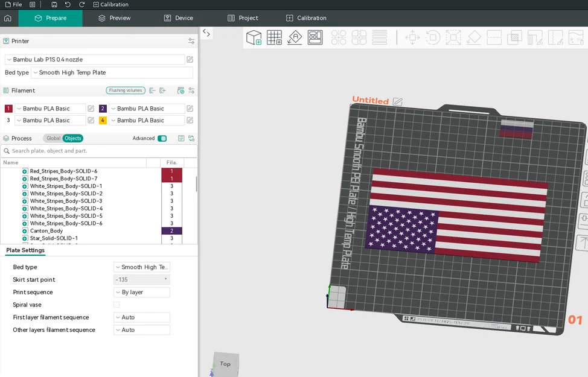Open filament 4 Bambu PLA Basic dropdown
588x377 pixels.
coord(147,120)
